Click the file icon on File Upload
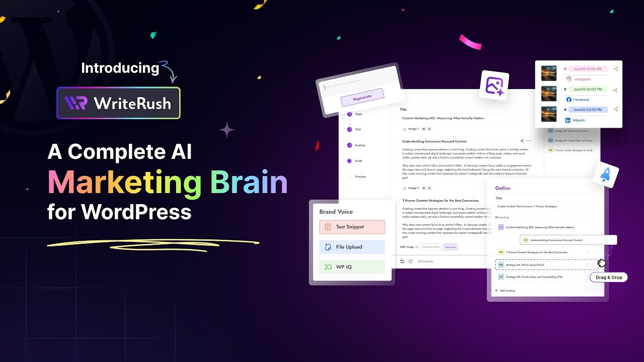Viewport: 644px width, 362px height. pos(328,247)
